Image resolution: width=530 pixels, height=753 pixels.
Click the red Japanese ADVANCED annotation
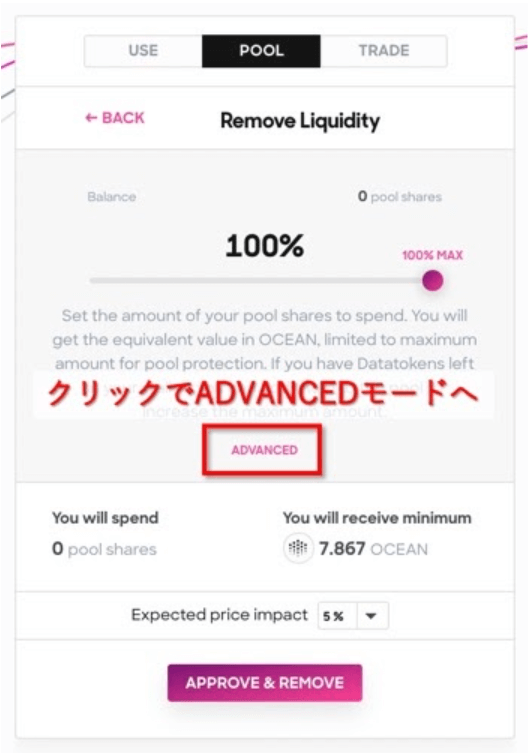(263, 394)
